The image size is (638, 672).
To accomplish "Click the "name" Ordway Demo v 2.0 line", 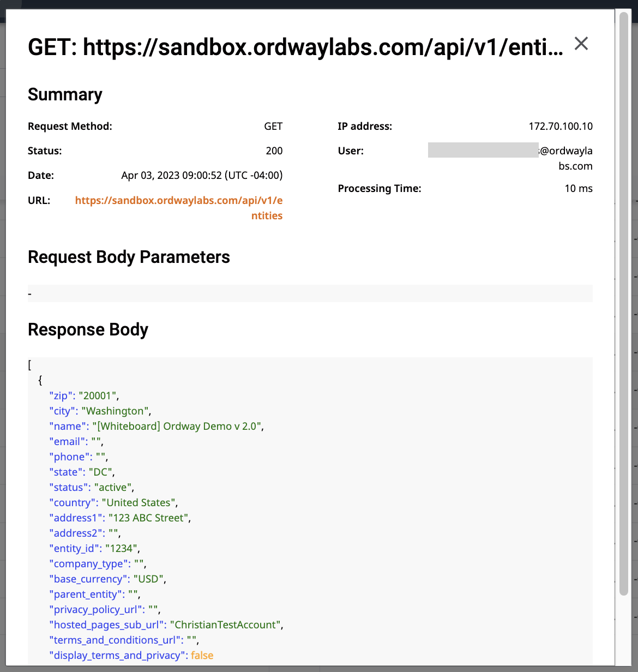I will pos(157,426).
